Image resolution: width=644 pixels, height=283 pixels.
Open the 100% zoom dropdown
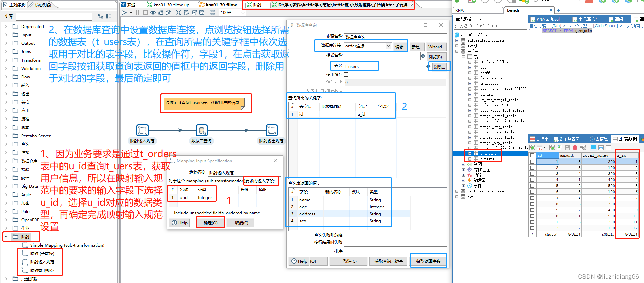pyautogui.click(x=243, y=13)
